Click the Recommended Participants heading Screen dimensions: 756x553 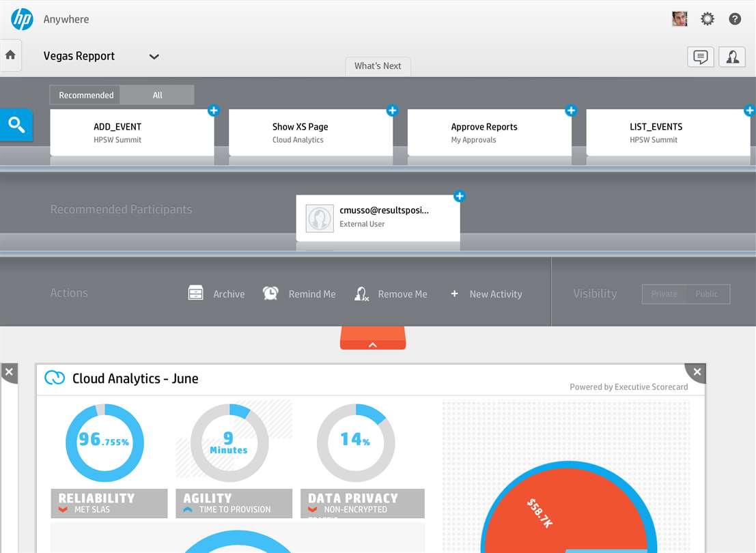tap(121, 209)
